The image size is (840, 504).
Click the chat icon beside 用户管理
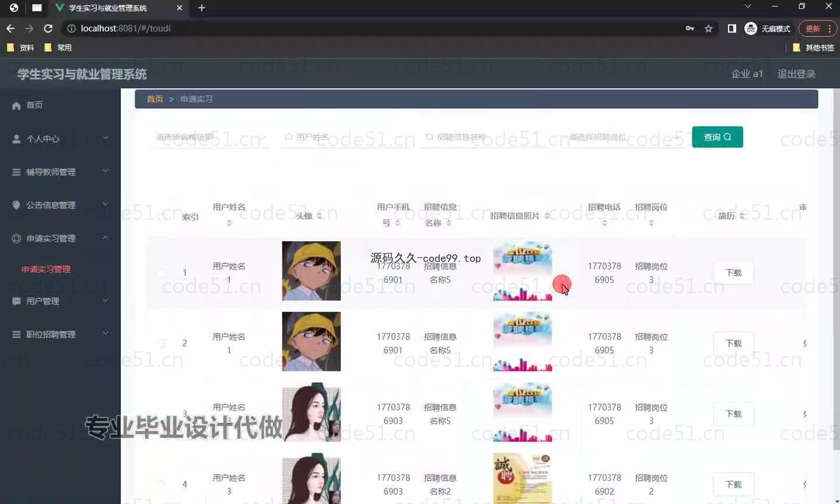16,301
